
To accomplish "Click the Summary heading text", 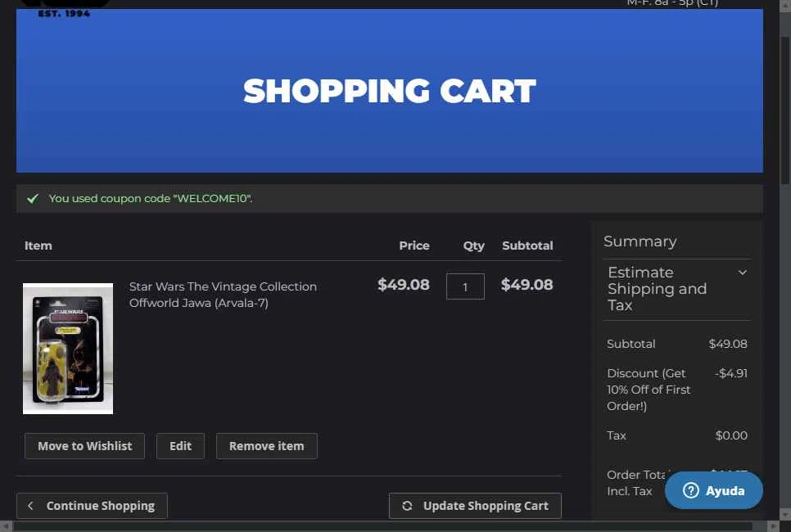I will pyautogui.click(x=640, y=241).
